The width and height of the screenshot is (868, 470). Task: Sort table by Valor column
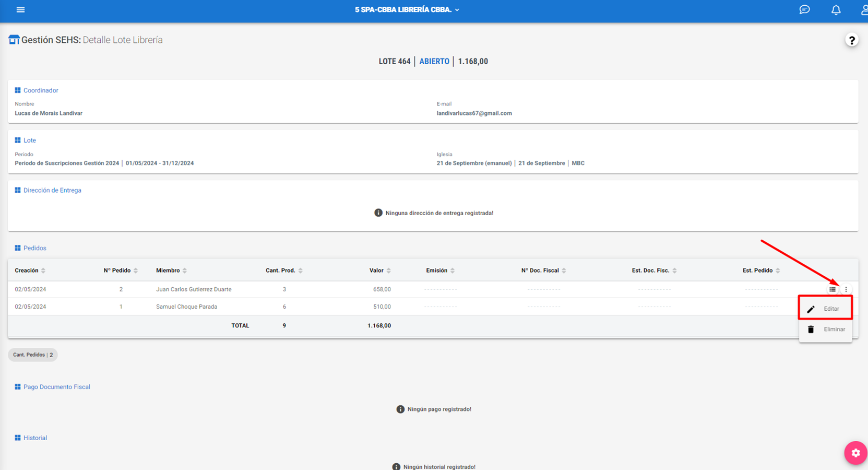click(x=380, y=271)
